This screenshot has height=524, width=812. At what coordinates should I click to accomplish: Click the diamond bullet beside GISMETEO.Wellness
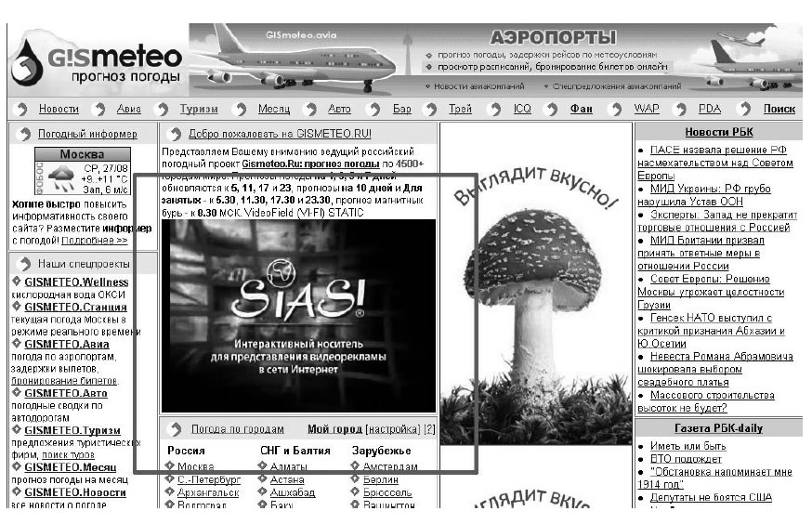pos(17,282)
